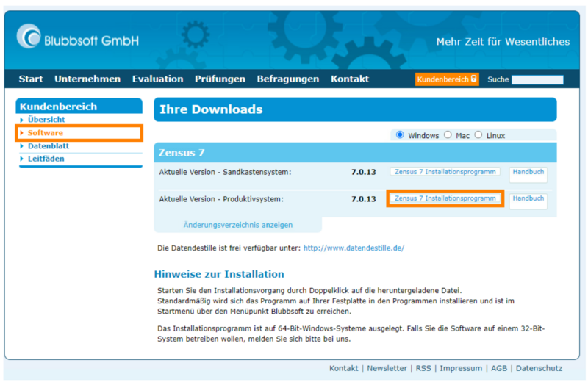Open the Unternehmen menu item
This screenshot has height=385, width=588.
(87, 79)
